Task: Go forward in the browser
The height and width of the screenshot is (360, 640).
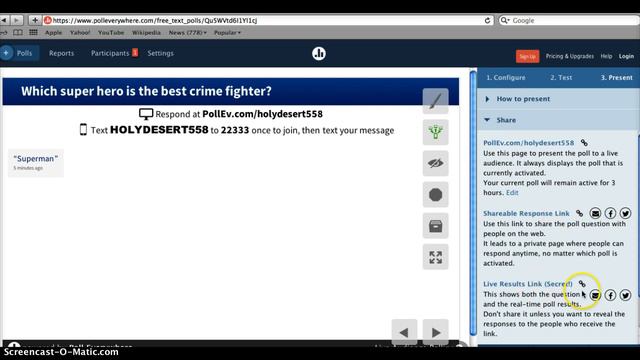Action: point(16,20)
